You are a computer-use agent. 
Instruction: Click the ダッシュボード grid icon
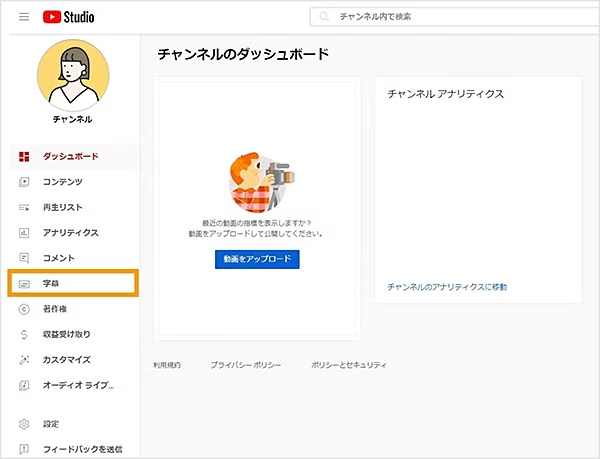[x=24, y=156]
